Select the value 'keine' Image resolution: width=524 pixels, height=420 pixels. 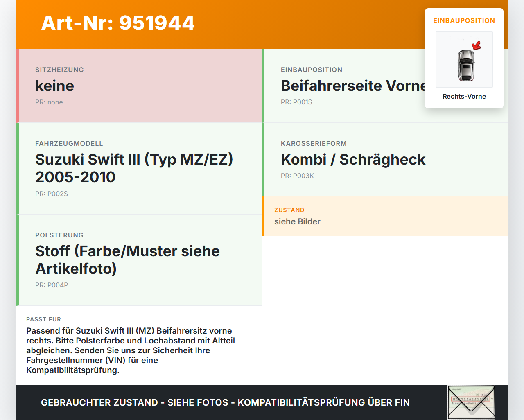pos(55,86)
